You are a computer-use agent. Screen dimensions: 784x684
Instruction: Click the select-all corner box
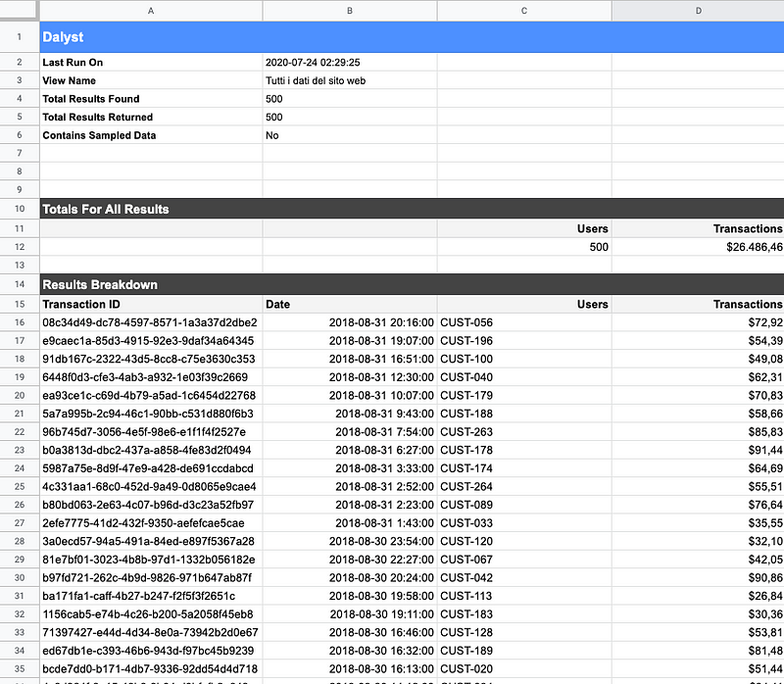click(19, 10)
